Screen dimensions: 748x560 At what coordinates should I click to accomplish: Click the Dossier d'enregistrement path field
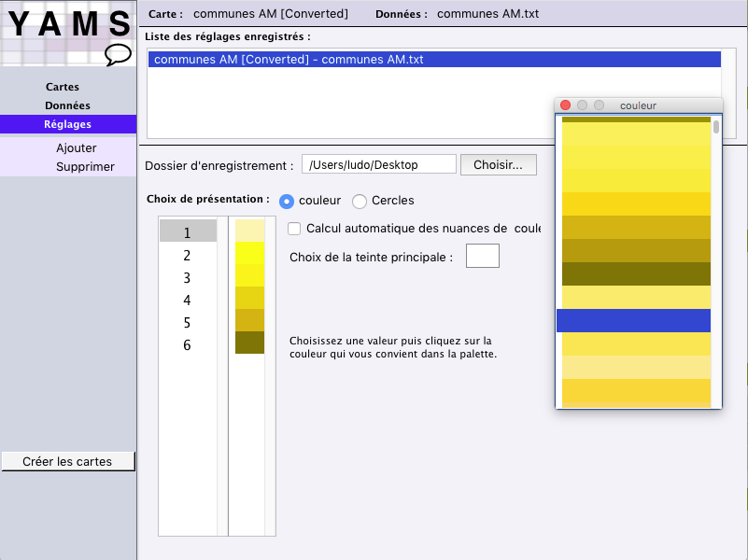pyautogui.click(x=378, y=164)
